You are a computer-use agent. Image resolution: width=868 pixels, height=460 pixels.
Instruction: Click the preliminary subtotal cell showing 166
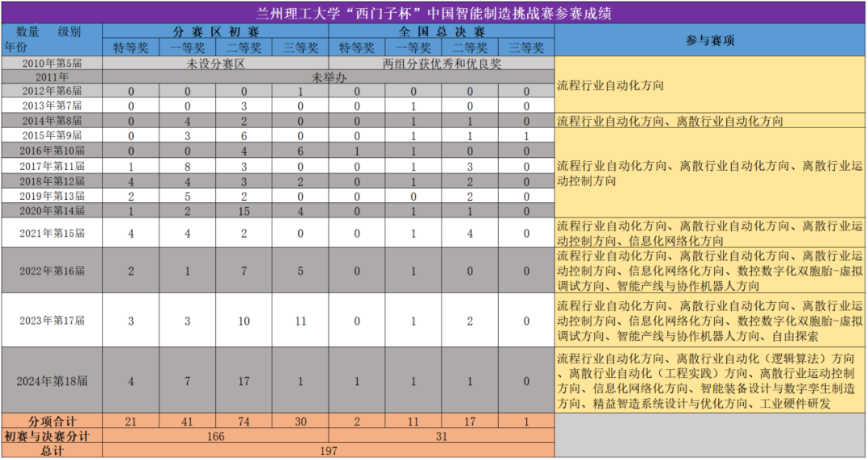pyautogui.click(x=216, y=436)
